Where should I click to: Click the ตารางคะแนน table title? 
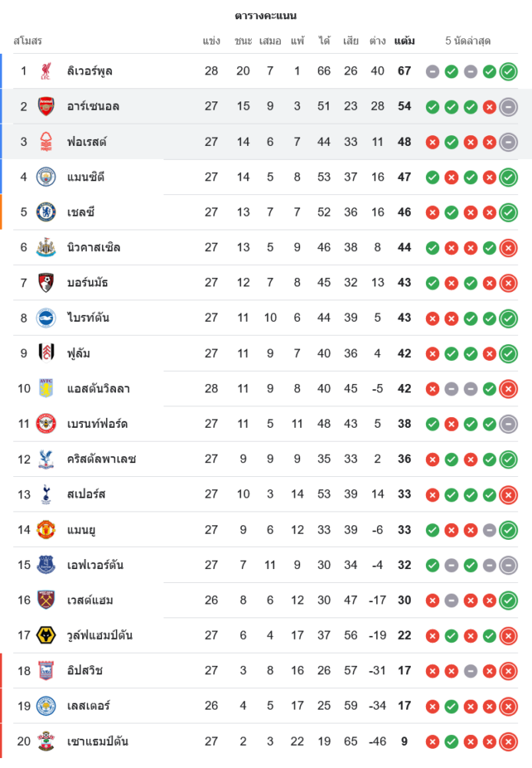click(266, 15)
